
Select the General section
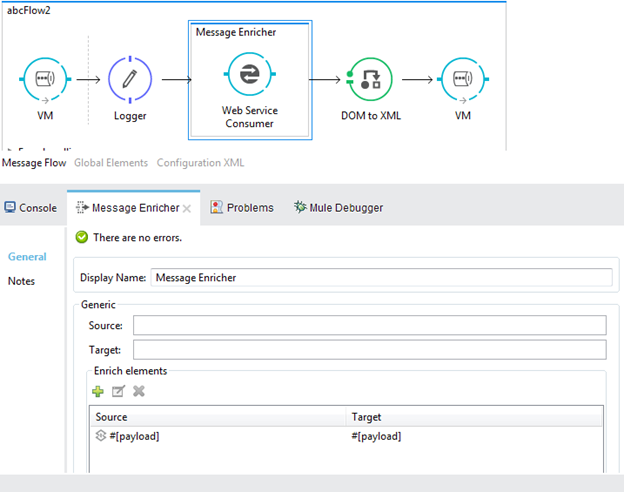click(27, 257)
